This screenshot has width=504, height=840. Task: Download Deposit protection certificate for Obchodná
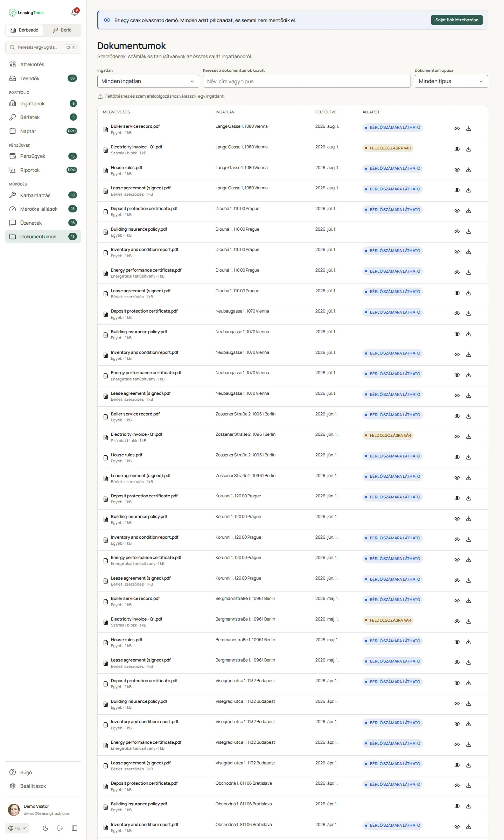point(469,785)
